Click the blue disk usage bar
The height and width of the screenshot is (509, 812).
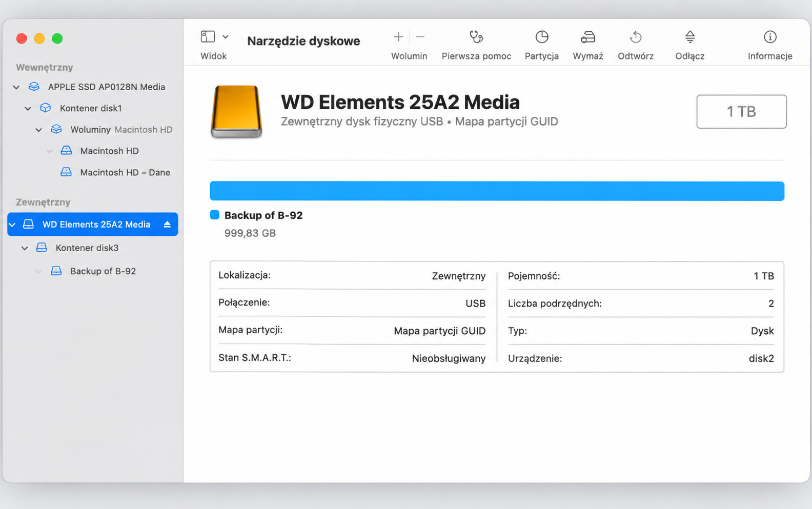[x=497, y=191]
